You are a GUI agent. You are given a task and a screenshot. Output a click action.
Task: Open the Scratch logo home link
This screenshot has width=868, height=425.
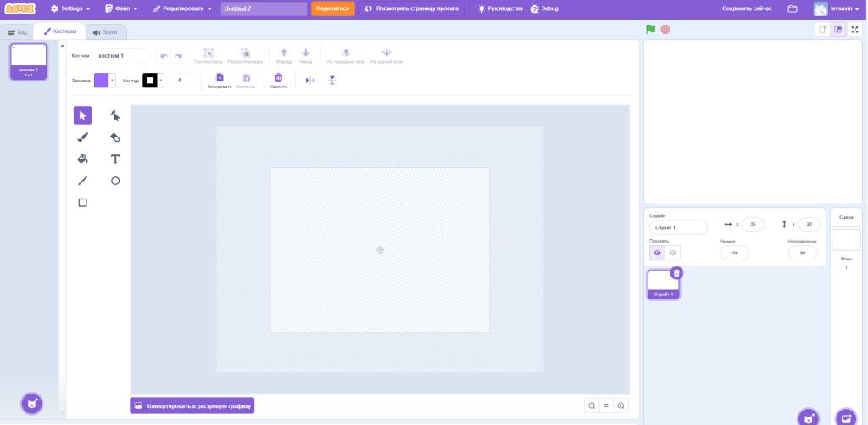click(20, 8)
